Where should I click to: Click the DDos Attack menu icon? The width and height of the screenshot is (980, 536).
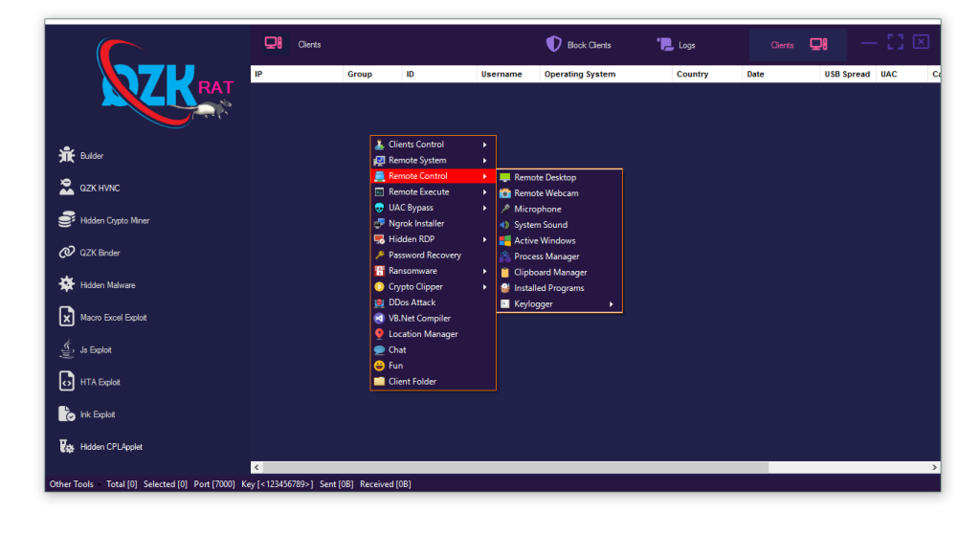click(379, 302)
